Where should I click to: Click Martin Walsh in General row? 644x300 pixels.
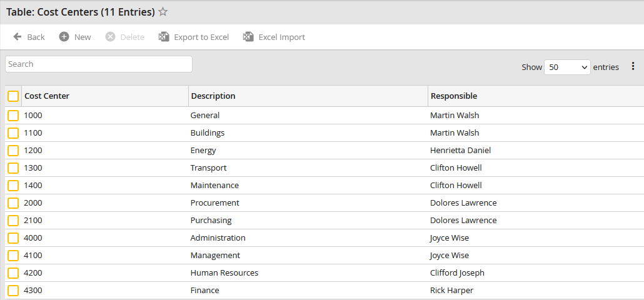pos(455,116)
